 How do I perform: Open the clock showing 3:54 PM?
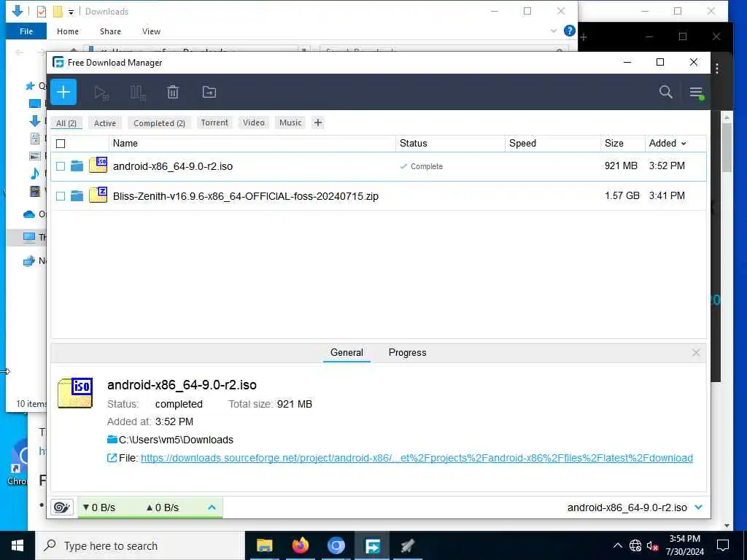(x=684, y=545)
